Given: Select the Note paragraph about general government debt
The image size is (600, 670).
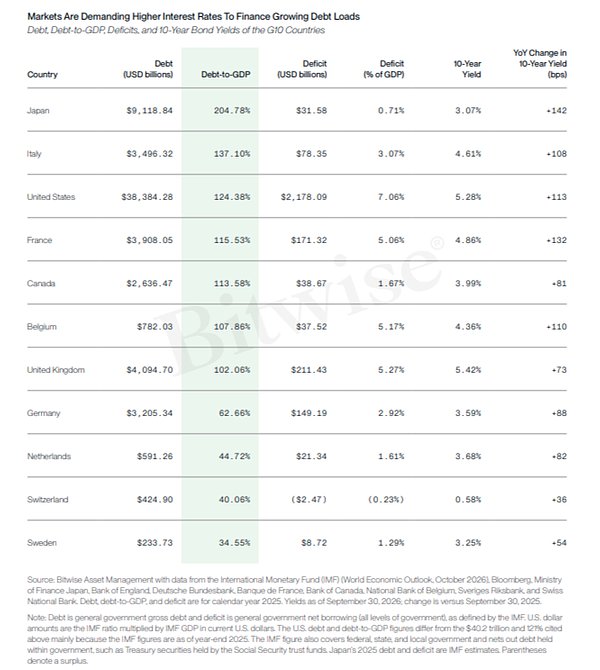Looking at the screenshot, I should click(x=295, y=639).
